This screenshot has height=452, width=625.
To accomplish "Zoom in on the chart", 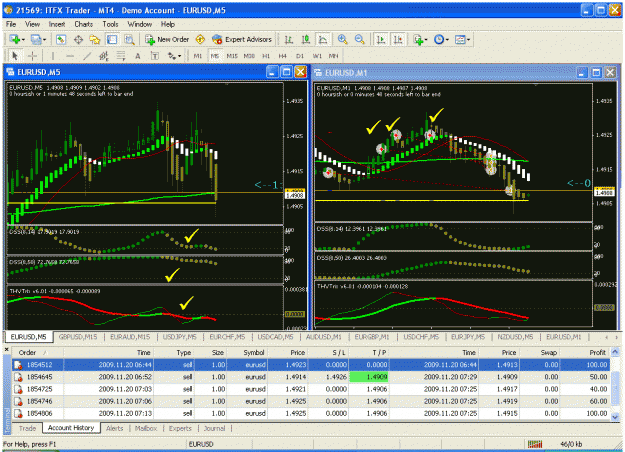I will point(342,39).
